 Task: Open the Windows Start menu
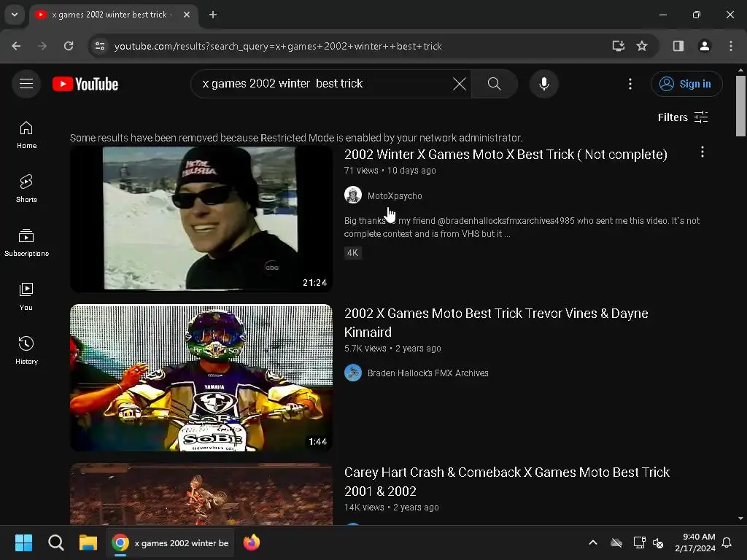click(x=23, y=542)
